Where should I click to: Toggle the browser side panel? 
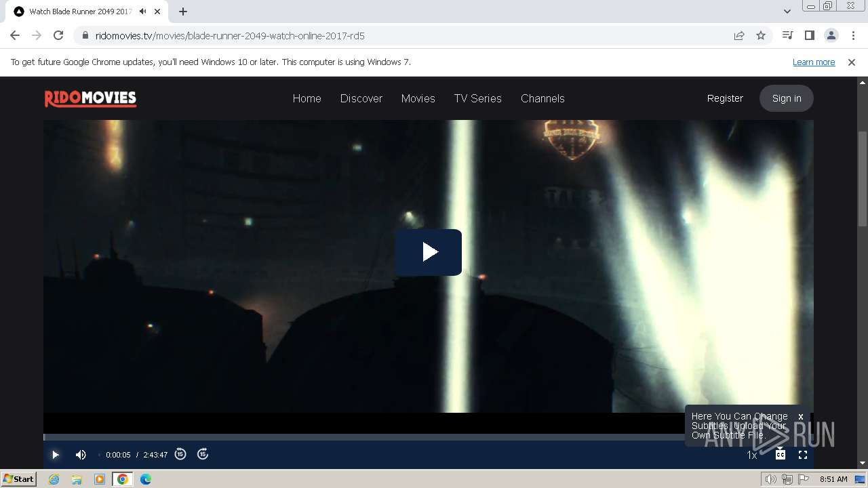pos(809,35)
